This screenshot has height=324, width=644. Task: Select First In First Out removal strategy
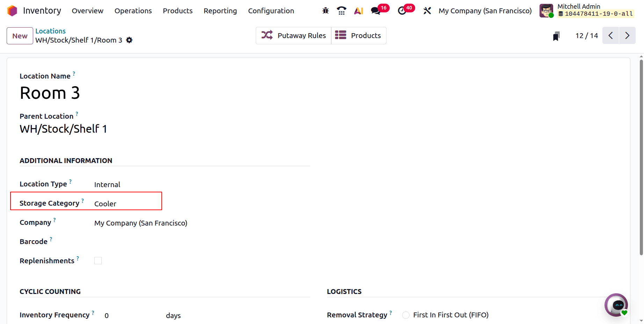(406, 315)
